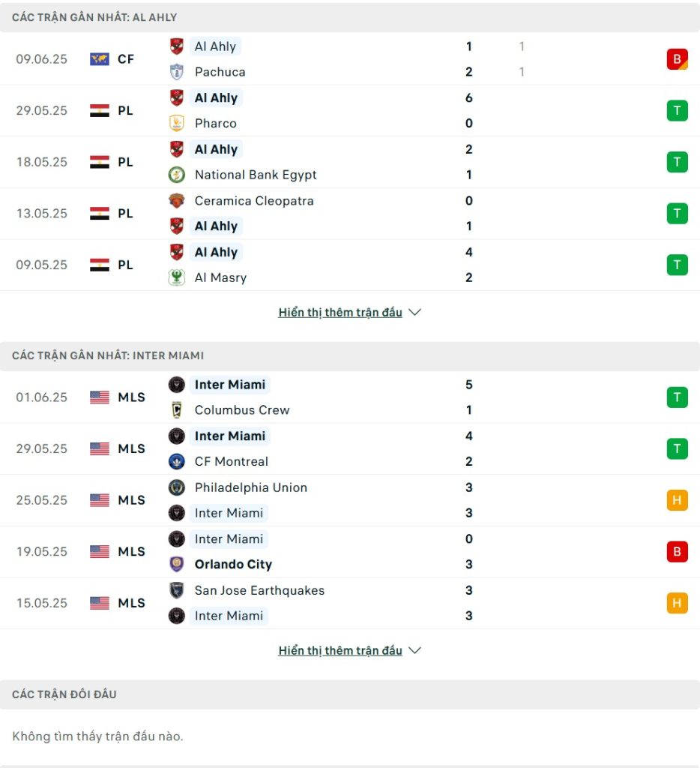Click the Ceramica Cleopatra team logo
The width and height of the screenshot is (700, 768).
click(177, 201)
